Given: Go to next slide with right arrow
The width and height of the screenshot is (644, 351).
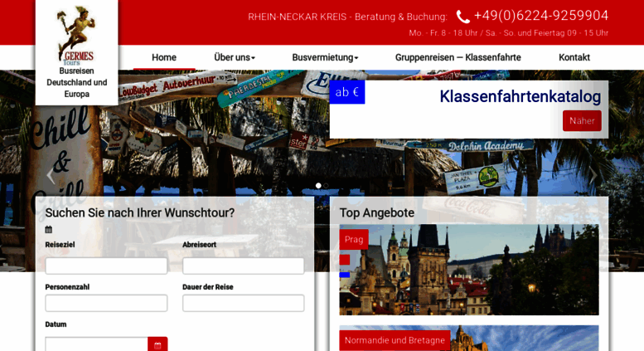Looking at the screenshot, I should pyautogui.click(x=593, y=176).
